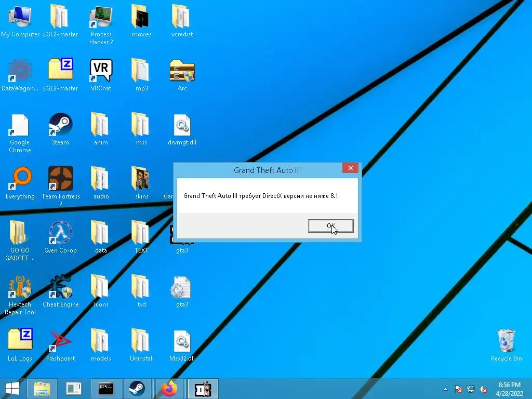Open the clock showing 8:56 PM

[509, 389]
